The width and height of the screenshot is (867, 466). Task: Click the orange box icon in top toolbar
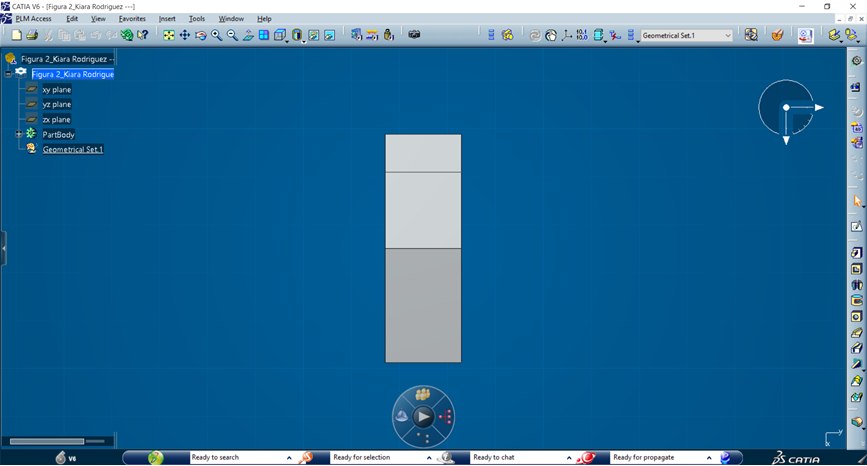777,35
